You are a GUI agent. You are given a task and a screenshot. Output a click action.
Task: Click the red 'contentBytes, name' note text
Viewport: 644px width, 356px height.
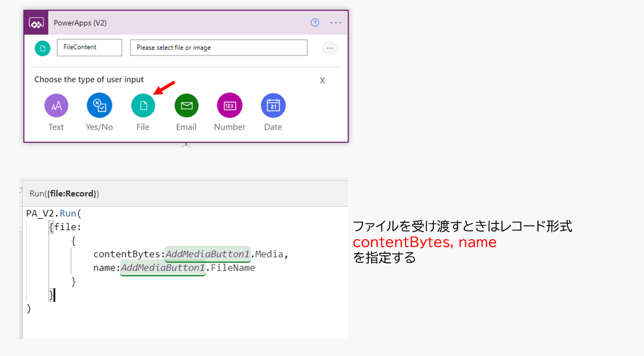pyautogui.click(x=425, y=242)
